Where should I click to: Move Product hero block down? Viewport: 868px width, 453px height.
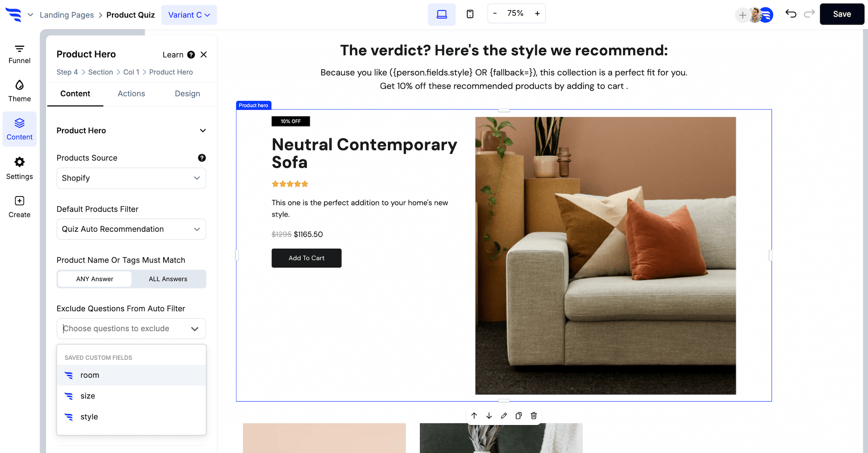(x=489, y=416)
